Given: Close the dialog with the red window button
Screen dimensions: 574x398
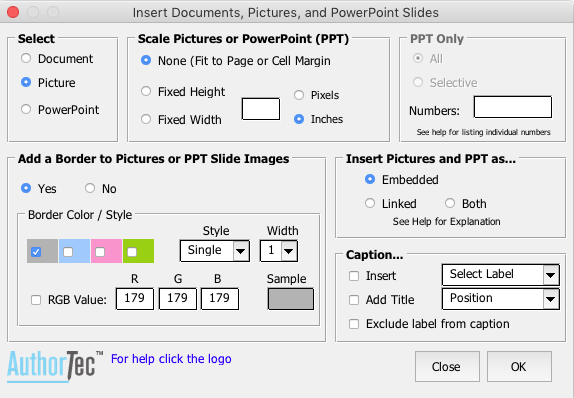Looking at the screenshot, I should 13,12.
